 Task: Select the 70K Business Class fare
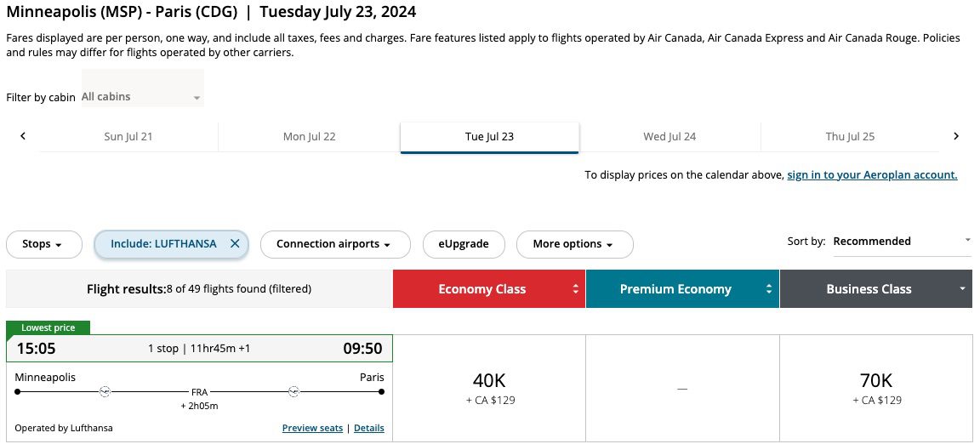[876, 388]
